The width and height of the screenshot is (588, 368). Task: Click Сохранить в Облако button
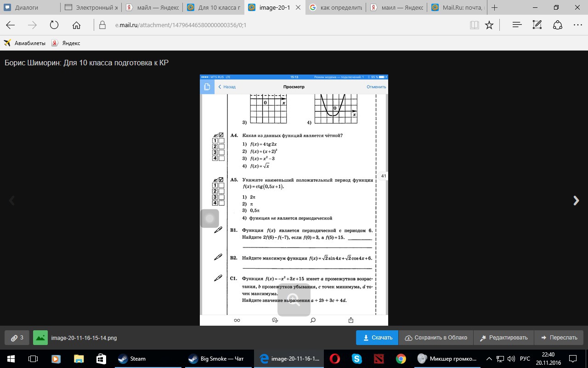(436, 338)
